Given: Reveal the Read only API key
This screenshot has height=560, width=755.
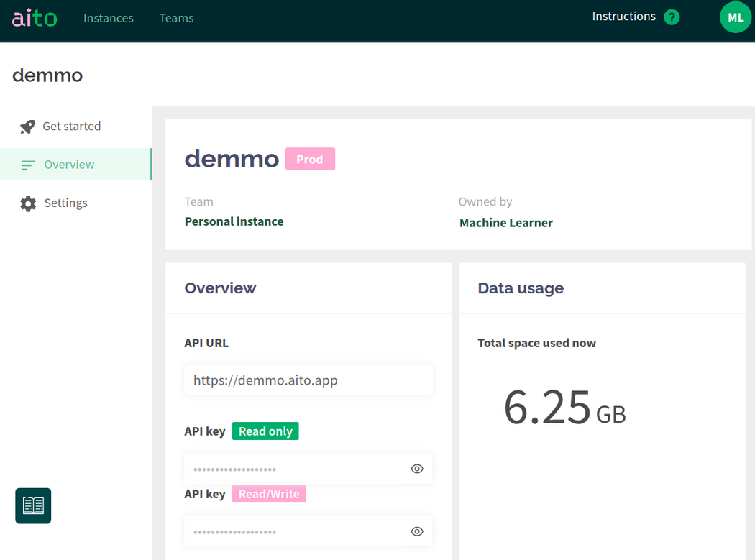Looking at the screenshot, I should (417, 469).
